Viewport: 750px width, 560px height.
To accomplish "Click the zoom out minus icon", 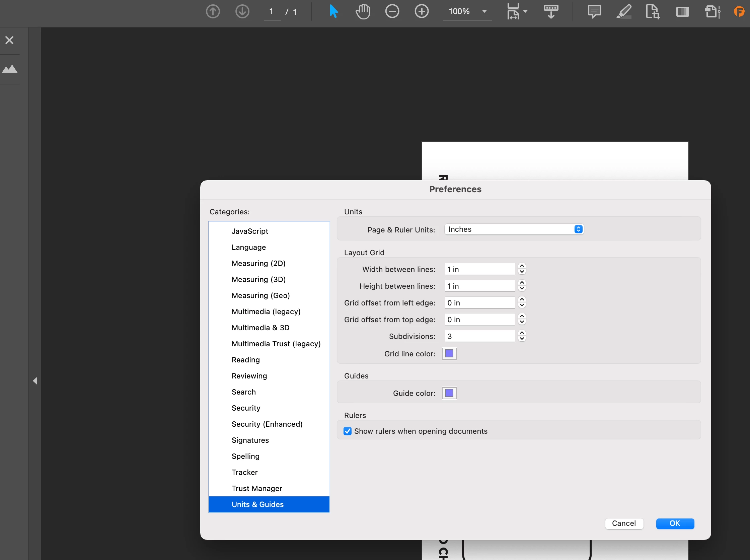I will [x=392, y=11].
